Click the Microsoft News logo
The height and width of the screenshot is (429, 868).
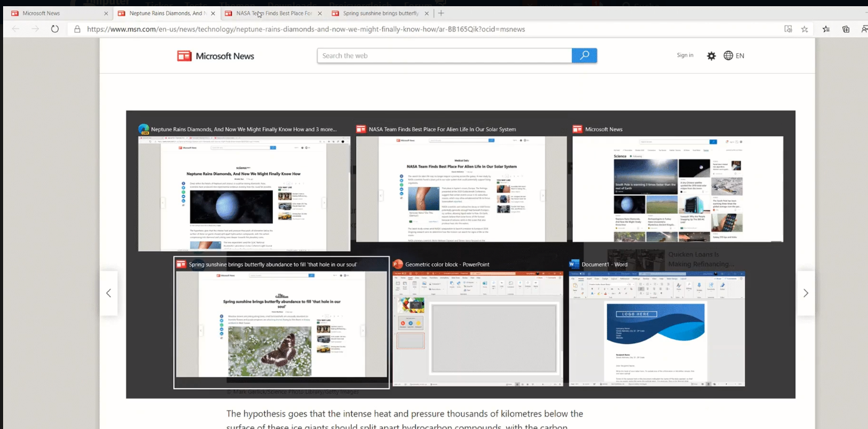pos(215,56)
